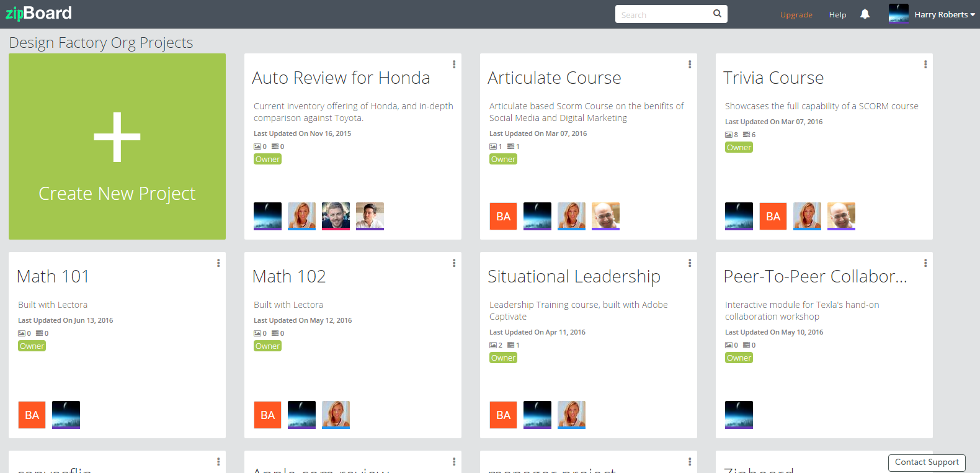This screenshot has height=473, width=980.
Task: Click the Owner badge on Math 101
Action: coord(32,346)
